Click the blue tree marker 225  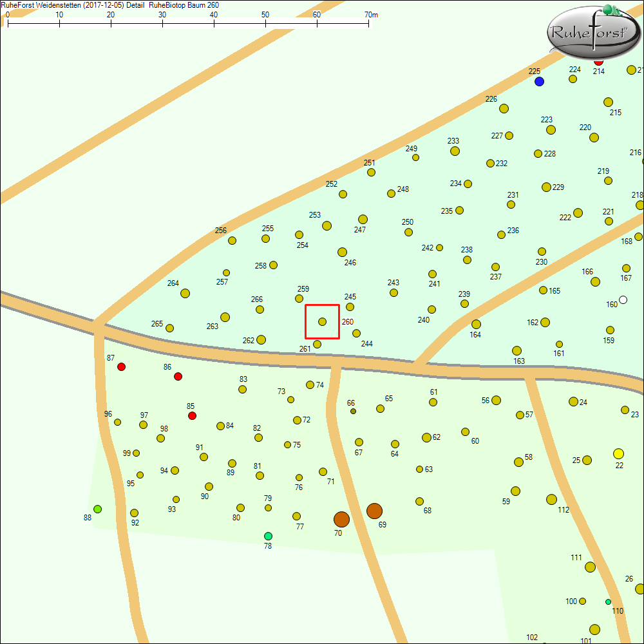[539, 81]
